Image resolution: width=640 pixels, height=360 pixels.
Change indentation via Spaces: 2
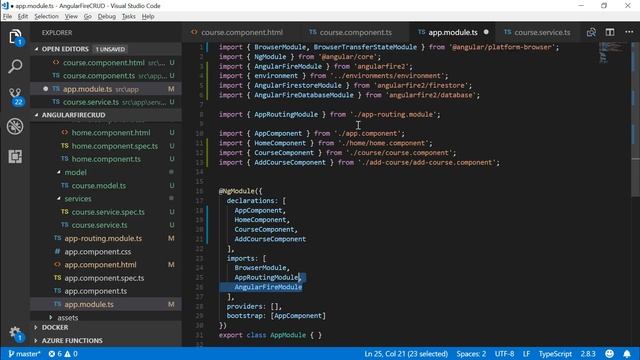(471, 354)
